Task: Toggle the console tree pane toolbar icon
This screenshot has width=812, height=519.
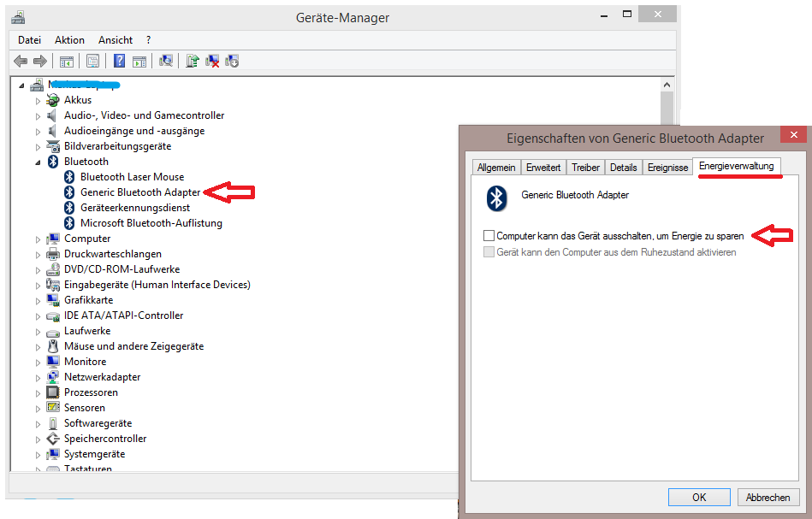Action: pyautogui.click(x=67, y=62)
